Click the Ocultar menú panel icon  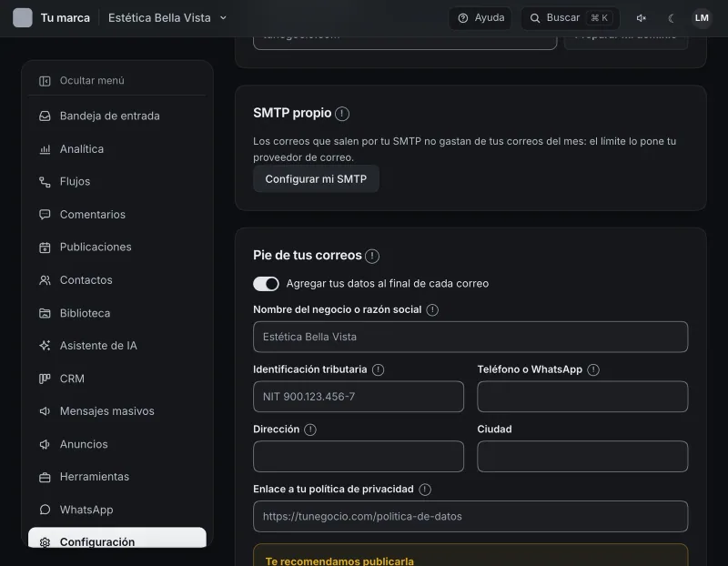coord(45,81)
